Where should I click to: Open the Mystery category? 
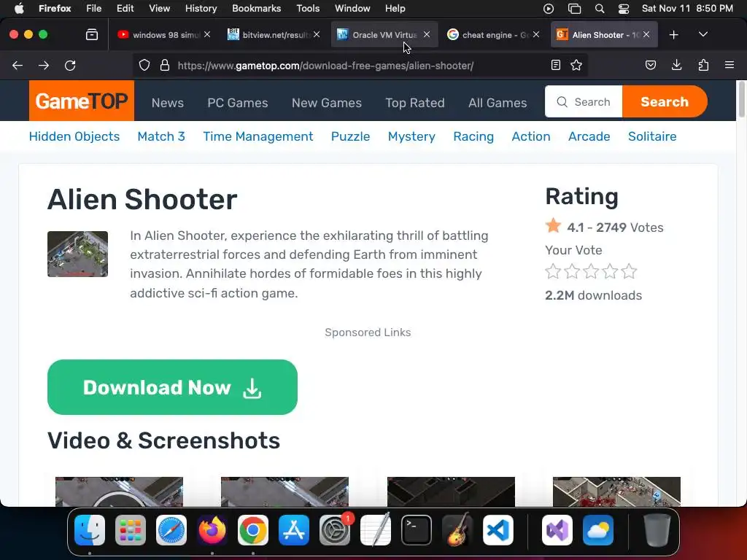pyautogui.click(x=411, y=136)
